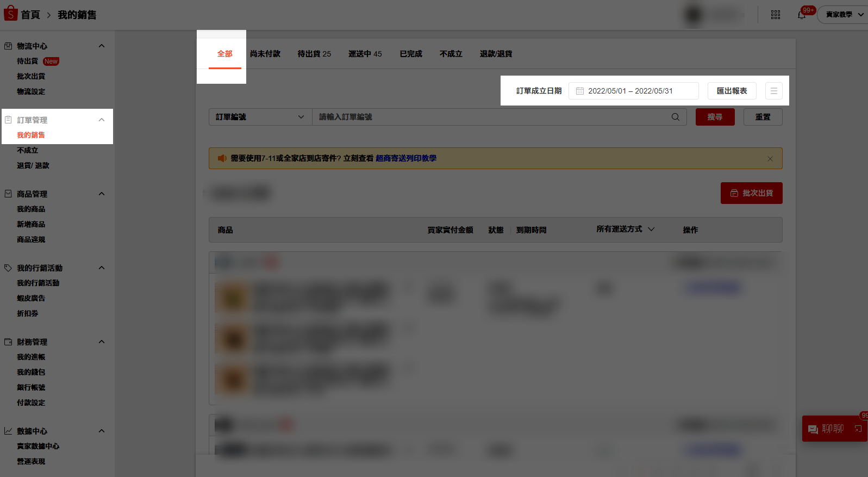Click the 匯出報表 button
Viewport: 868px width, 477px height.
pyautogui.click(x=732, y=91)
